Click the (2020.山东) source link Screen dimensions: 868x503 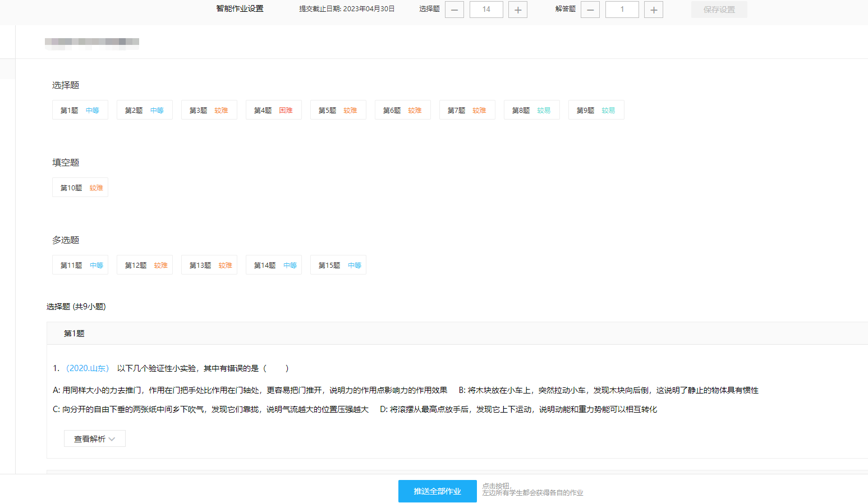point(88,368)
